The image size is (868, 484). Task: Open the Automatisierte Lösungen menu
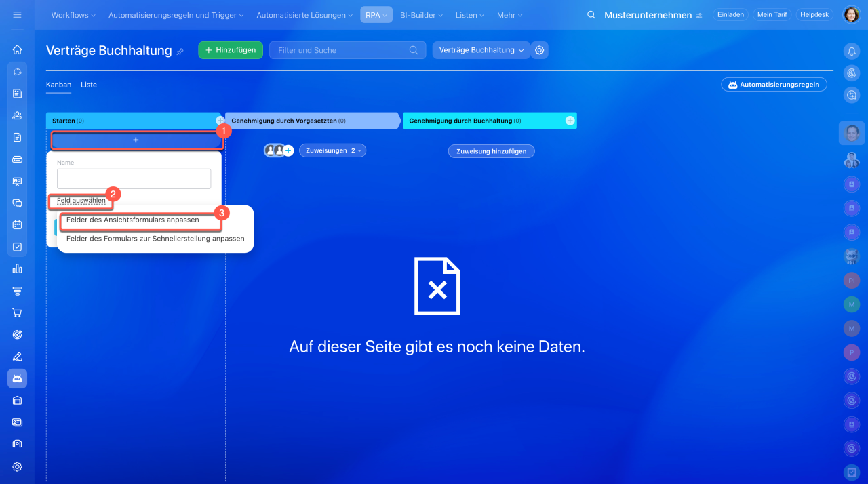(x=304, y=15)
